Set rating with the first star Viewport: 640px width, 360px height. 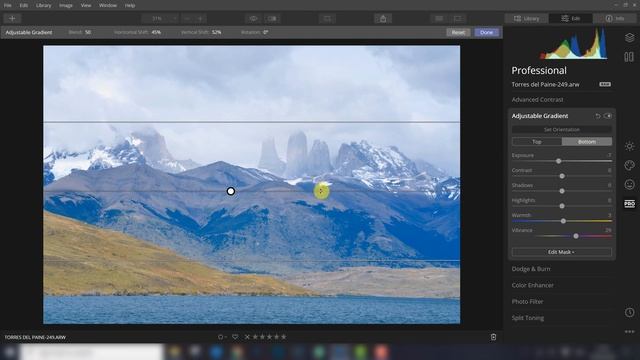[255, 337]
